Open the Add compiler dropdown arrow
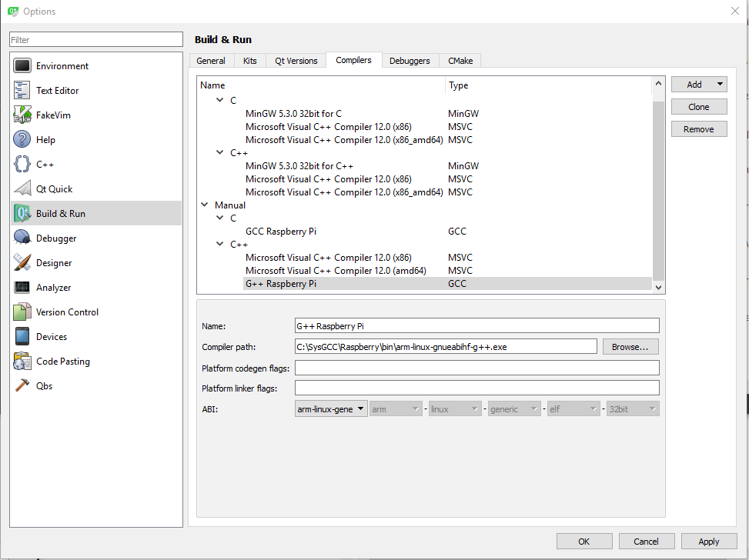This screenshot has height=560, width=749. tap(720, 84)
